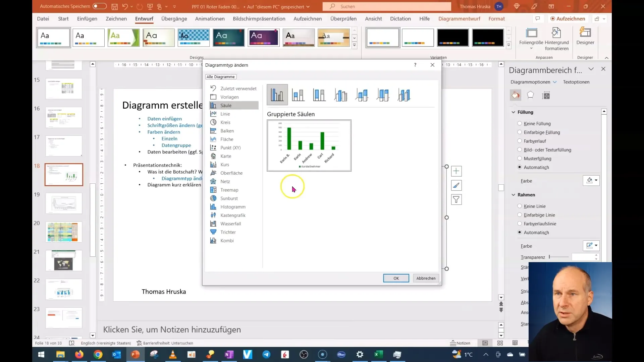Drag the Transparenz slider
The height and width of the screenshot is (362, 644).
[549, 257]
